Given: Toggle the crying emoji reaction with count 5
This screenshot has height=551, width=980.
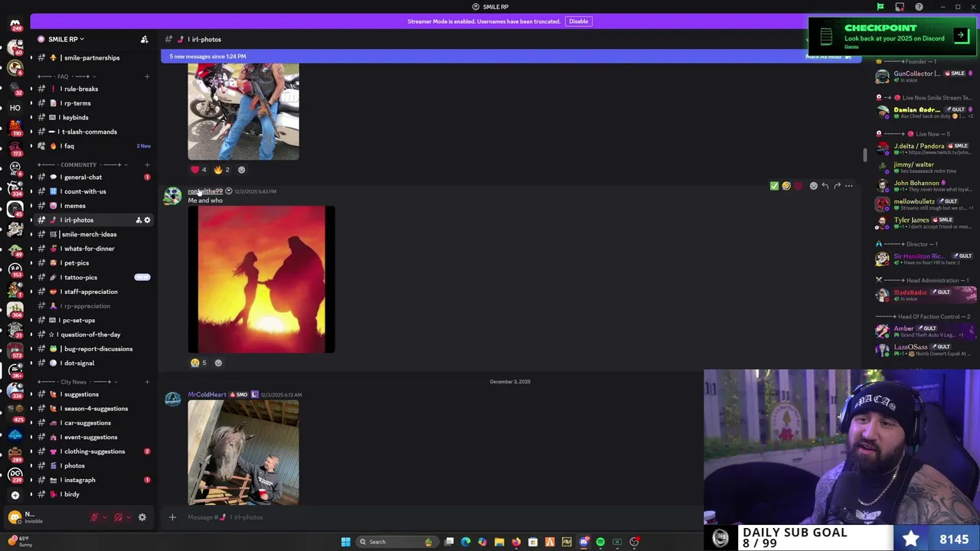Looking at the screenshot, I should click(199, 363).
